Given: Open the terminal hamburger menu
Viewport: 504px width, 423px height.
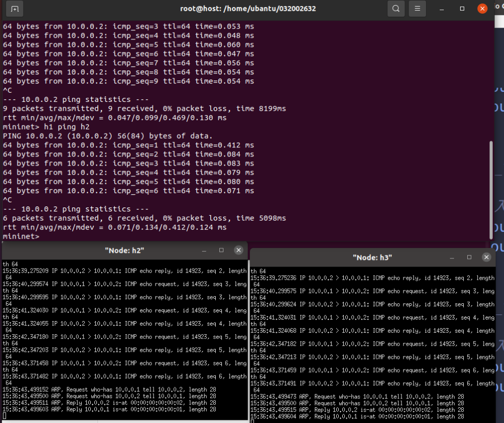Looking at the screenshot, I should [417, 9].
